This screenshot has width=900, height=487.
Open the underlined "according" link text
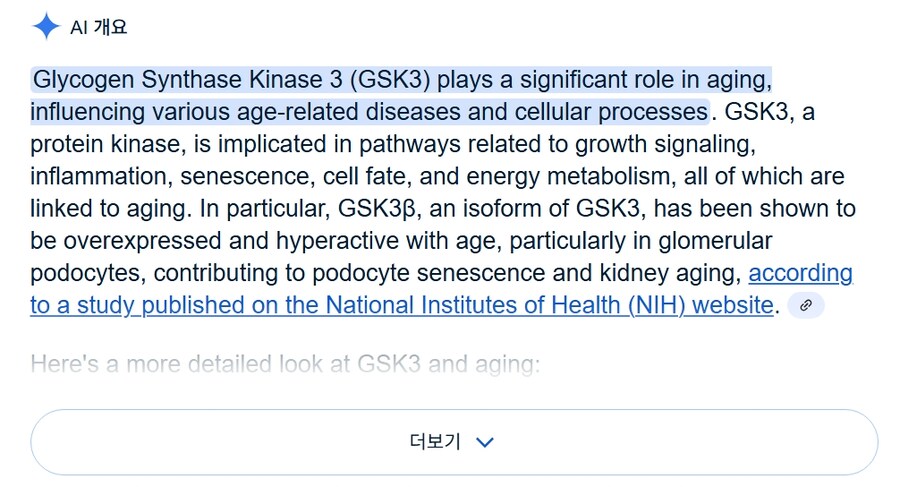pos(800,273)
